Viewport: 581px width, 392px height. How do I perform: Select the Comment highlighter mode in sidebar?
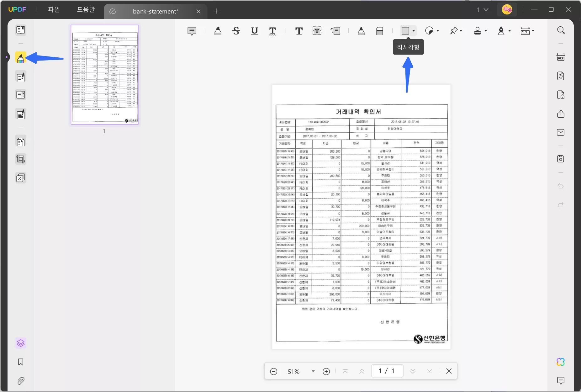pos(21,58)
